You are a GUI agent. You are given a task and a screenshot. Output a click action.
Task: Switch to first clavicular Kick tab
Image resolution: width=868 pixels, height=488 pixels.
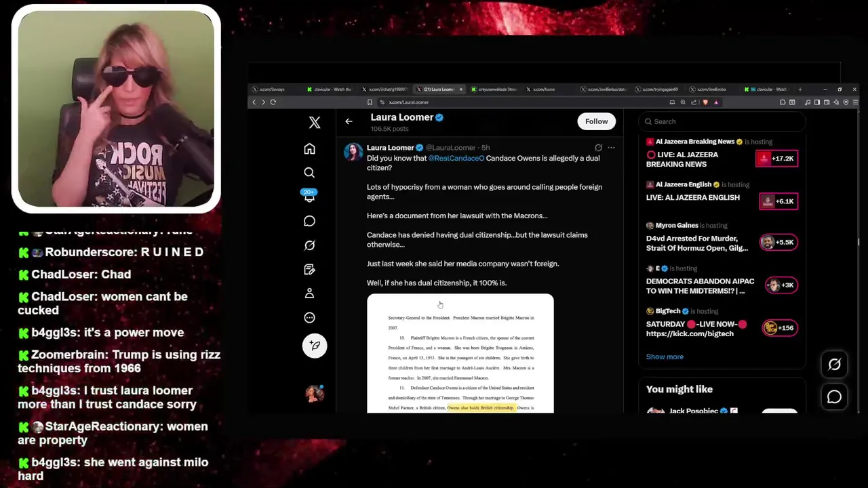(330, 89)
